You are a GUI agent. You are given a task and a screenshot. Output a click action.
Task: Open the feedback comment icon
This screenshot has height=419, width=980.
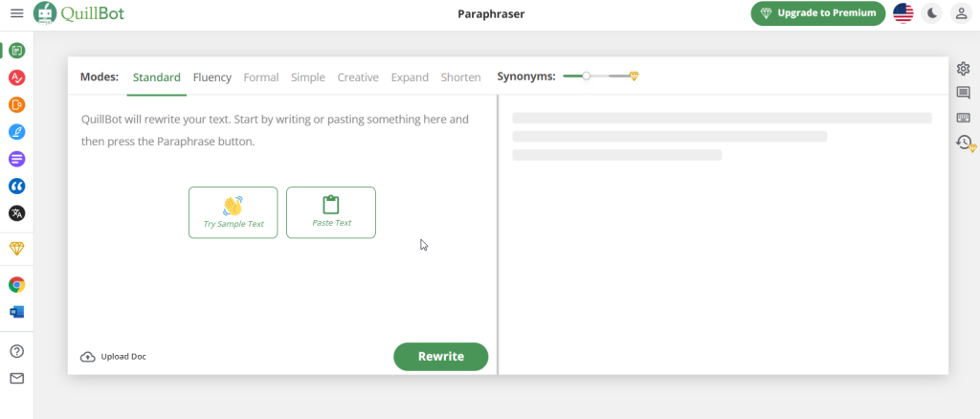[964, 93]
